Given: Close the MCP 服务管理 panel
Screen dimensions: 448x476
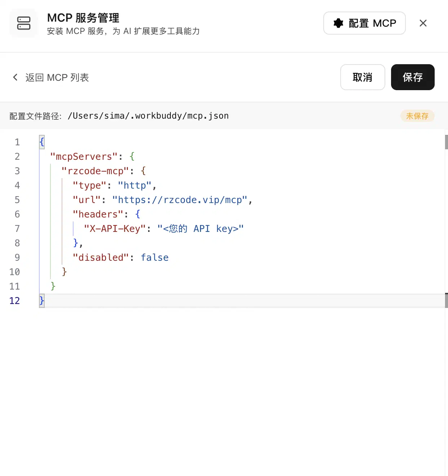Looking at the screenshot, I should coord(423,23).
